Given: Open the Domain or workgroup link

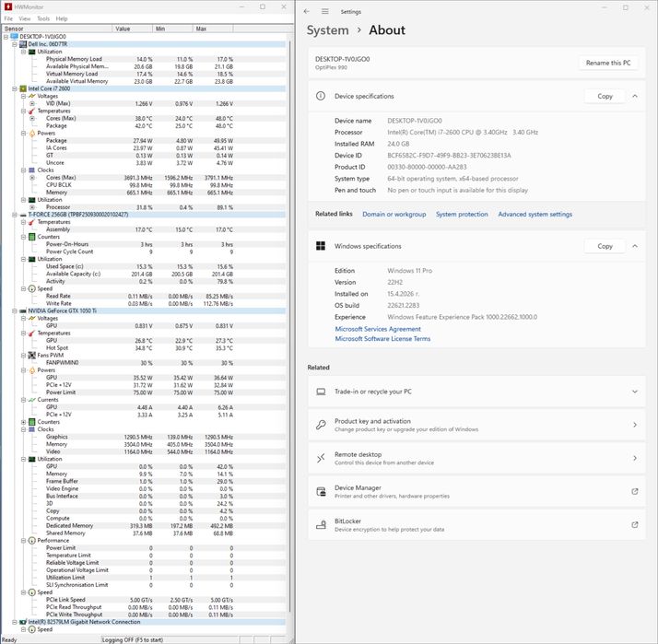Looking at the screenshot, I should click(x=394, y=214).
